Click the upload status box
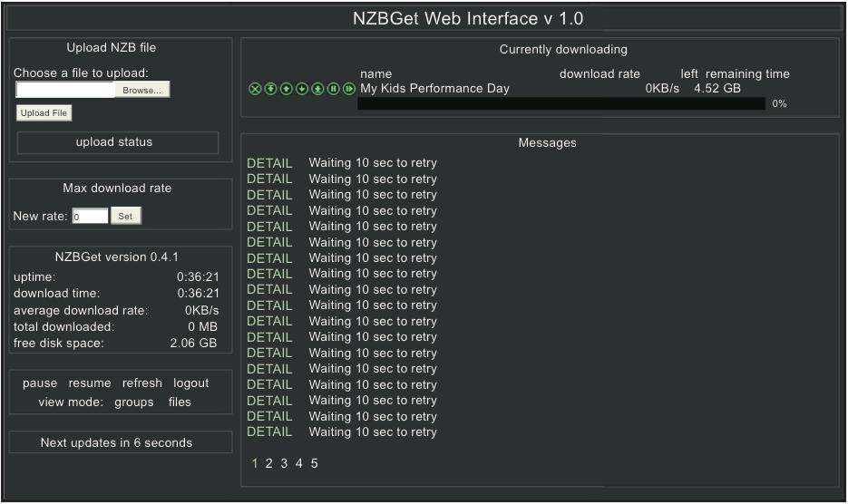 click(x=118, y=142)
